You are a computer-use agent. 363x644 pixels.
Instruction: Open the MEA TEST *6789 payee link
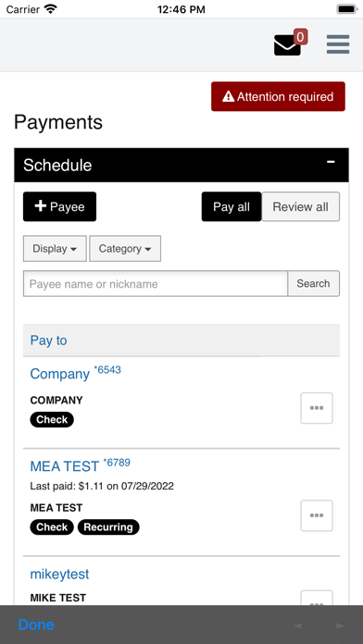(x=81, y=465)
